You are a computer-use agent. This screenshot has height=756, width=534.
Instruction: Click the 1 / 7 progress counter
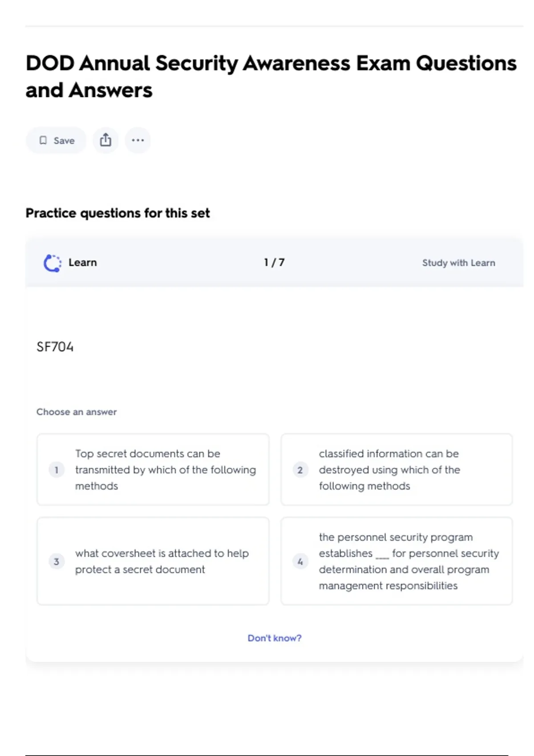tap(274, 262)
